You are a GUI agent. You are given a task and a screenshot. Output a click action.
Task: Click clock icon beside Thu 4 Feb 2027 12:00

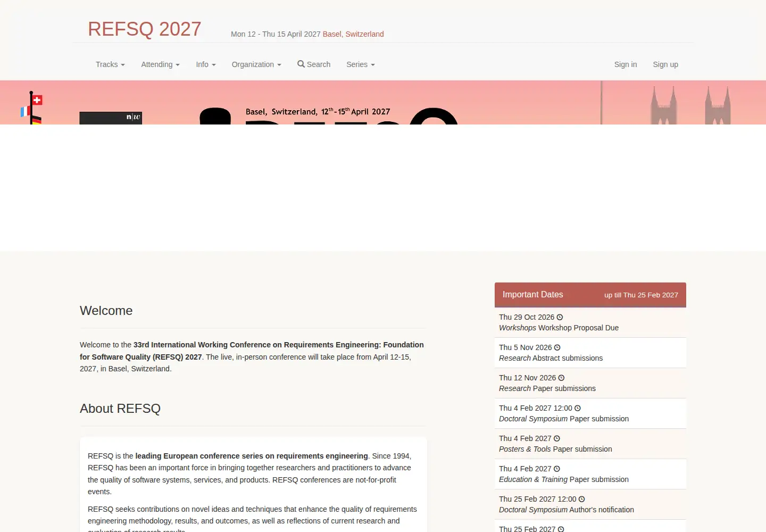point(578,408)
